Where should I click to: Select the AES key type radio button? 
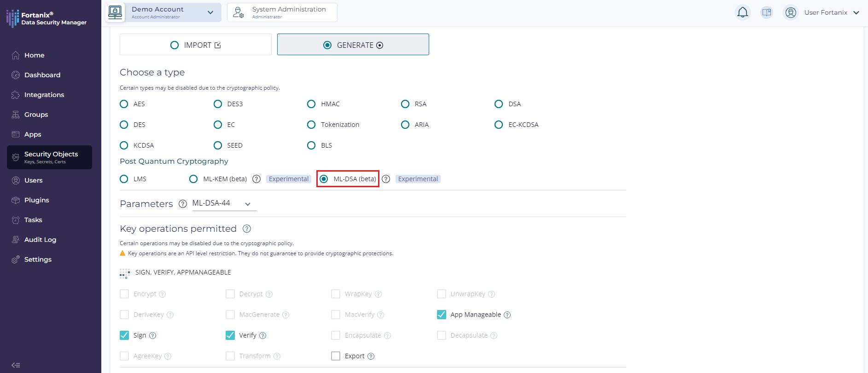124,104
